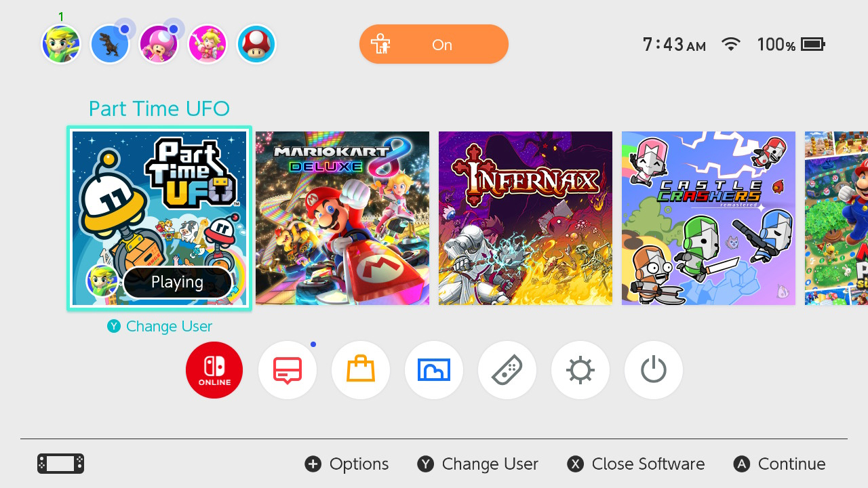Open the News icon
The height and width of the screenshot is (488, 868).
(x=288, y=370)
